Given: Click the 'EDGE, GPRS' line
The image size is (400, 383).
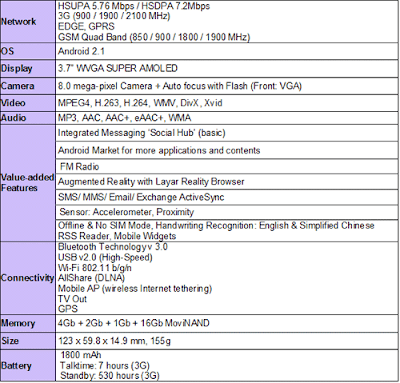Looking at the screenshot, I should (86, 26).
